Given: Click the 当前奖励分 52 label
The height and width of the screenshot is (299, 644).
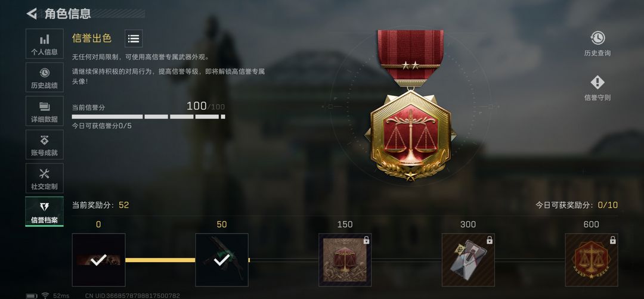Looking at the screenshot, I should (x=100, y=205).
